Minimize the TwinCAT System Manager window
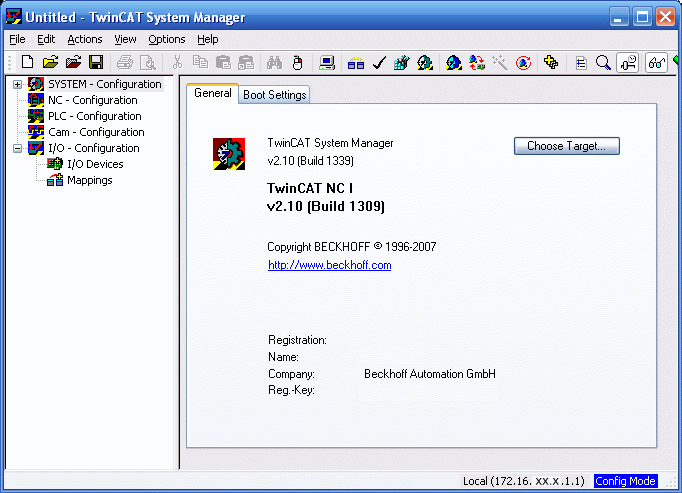Image resolution: width=682 pixels, height=493 pixels. (x=618, y=17)
